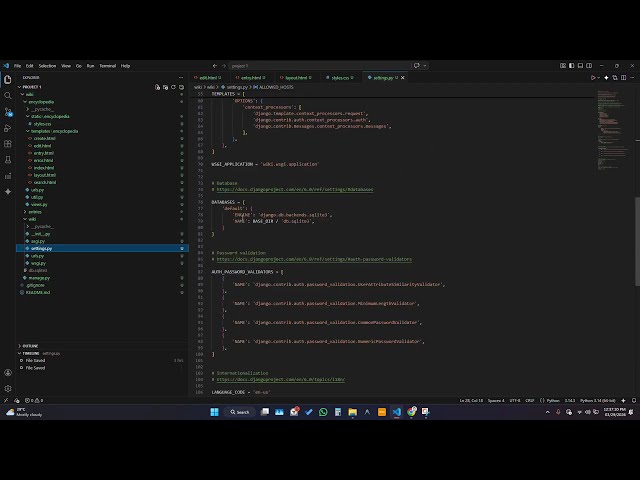640x480 pixels.
Task: Collapse the templates\encyclopedia folder
Action: 54,131
